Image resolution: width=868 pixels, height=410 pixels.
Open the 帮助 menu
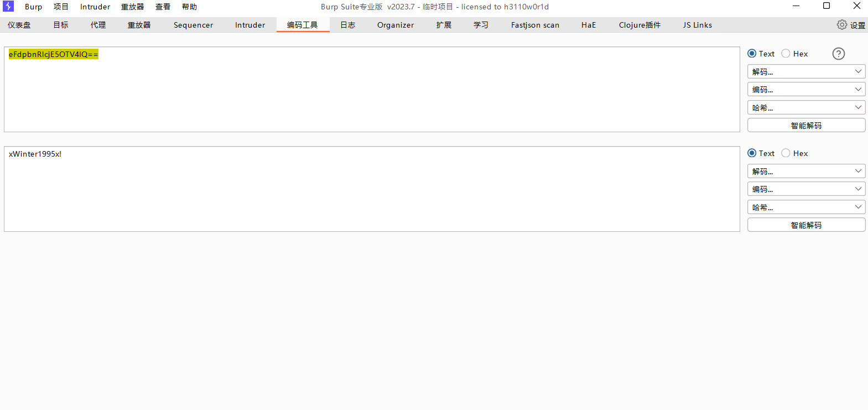[189, 7]
